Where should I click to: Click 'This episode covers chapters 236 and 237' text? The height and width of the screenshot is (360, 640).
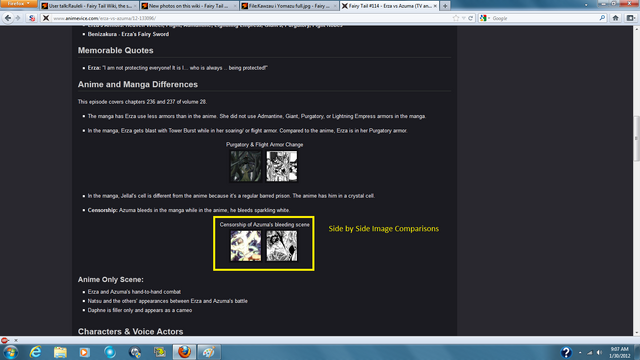click(x=142, y=102)
